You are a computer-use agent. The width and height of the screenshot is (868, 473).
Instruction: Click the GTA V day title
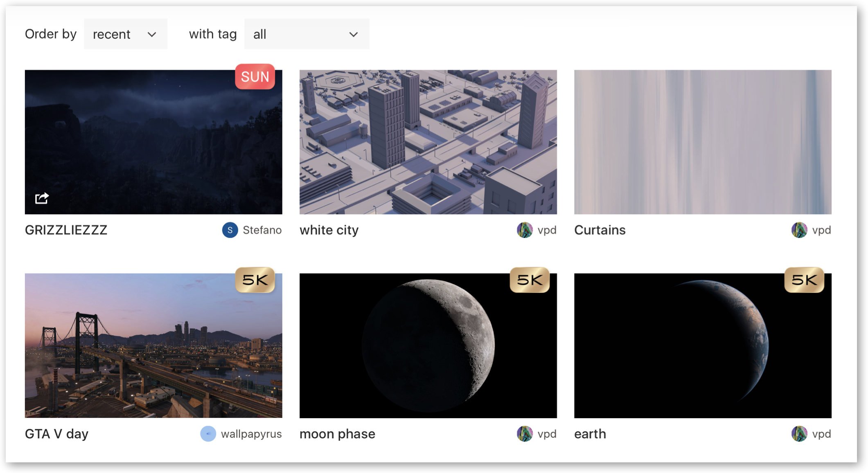tap(56, 434)
